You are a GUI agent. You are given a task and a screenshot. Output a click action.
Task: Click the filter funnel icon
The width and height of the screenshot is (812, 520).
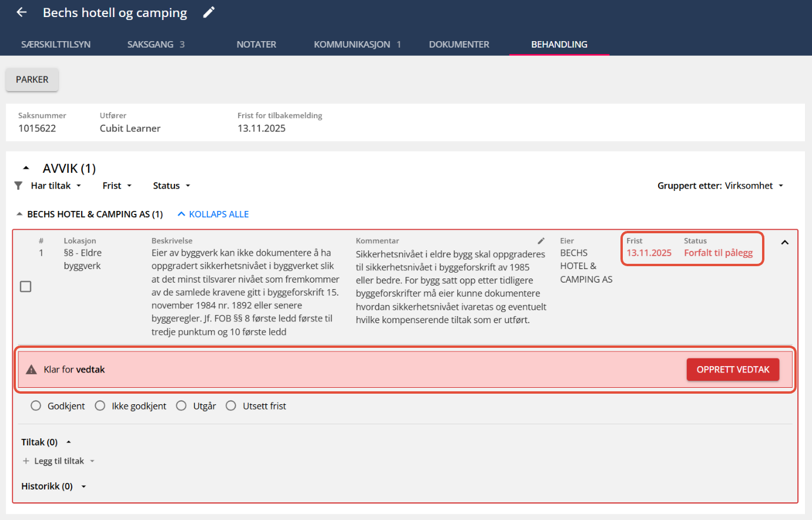(19, 186)
